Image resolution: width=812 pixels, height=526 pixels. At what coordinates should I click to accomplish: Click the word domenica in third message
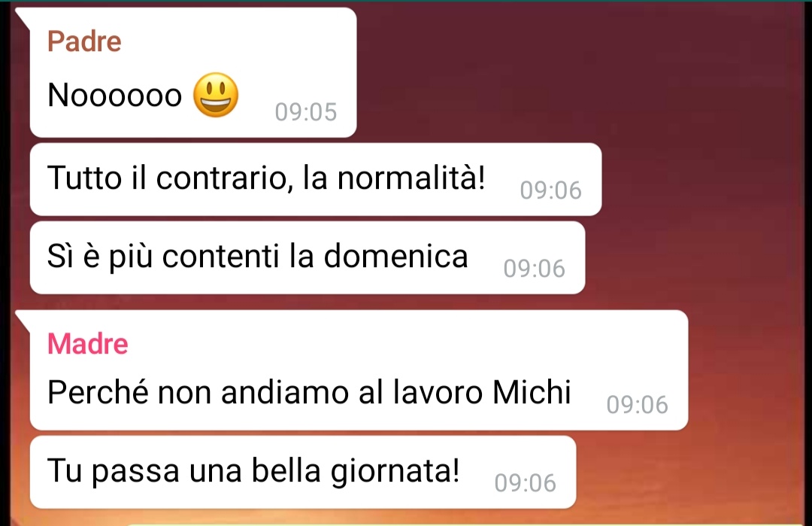pos(395,256)
